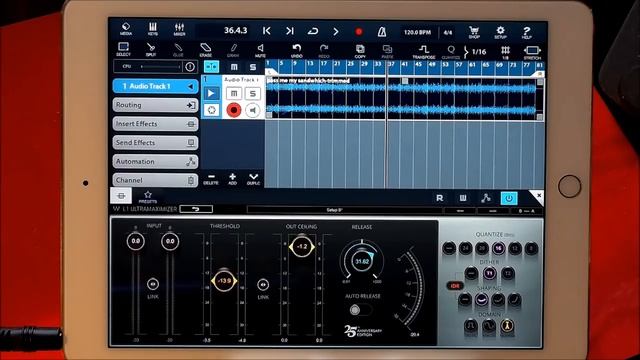Screen dimensions: 640x360
Task: Jump to the start with rewind button
Action: click(267, 31)
